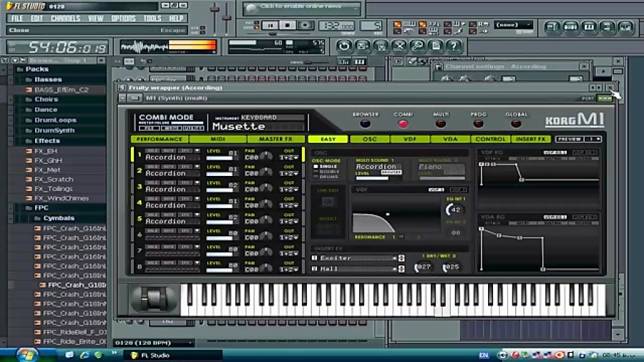Toggle MUTE on timbre 5 Accordion
The width and height of the screenshot is (644, 362).
[169, 215]
